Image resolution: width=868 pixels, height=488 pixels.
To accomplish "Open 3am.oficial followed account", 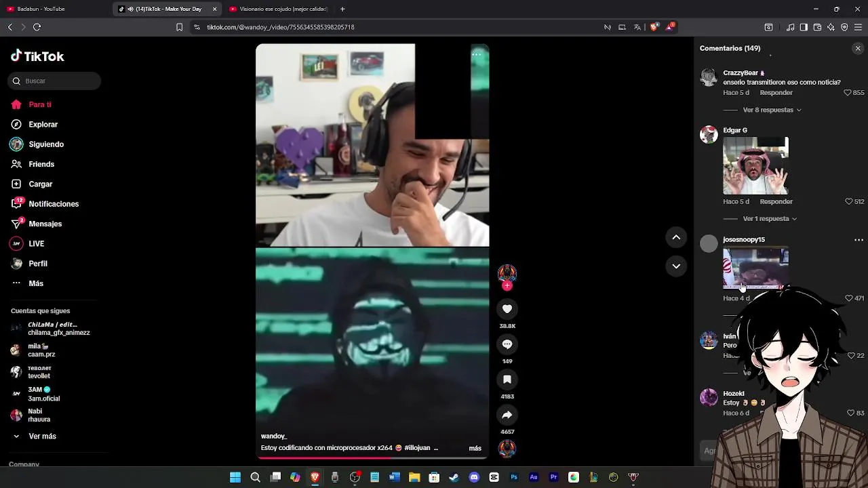I will [35, 394].
